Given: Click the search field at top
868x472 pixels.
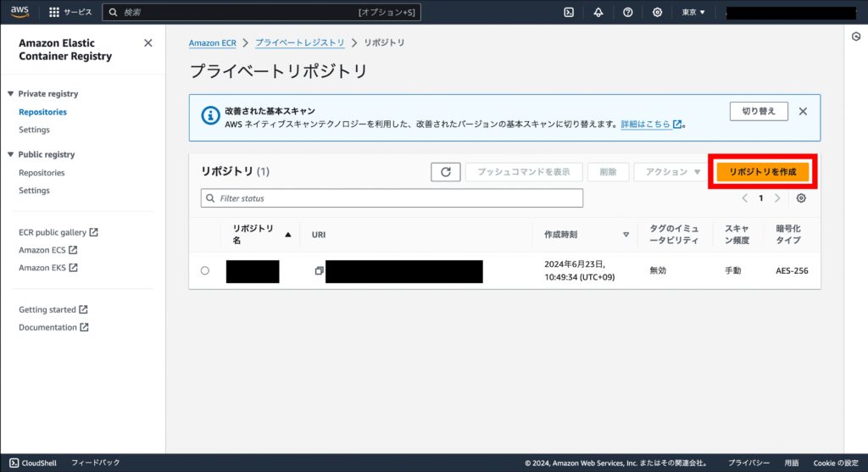Looking at the screenshot, I should pyautogui.click(x=261, y=12).
